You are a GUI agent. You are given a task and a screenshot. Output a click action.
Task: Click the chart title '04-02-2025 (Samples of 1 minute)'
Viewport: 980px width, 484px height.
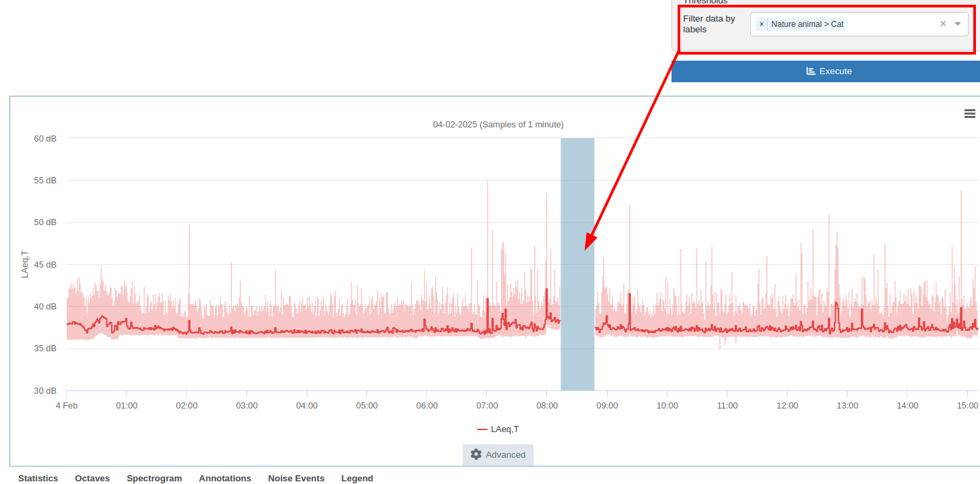[498, 125]
